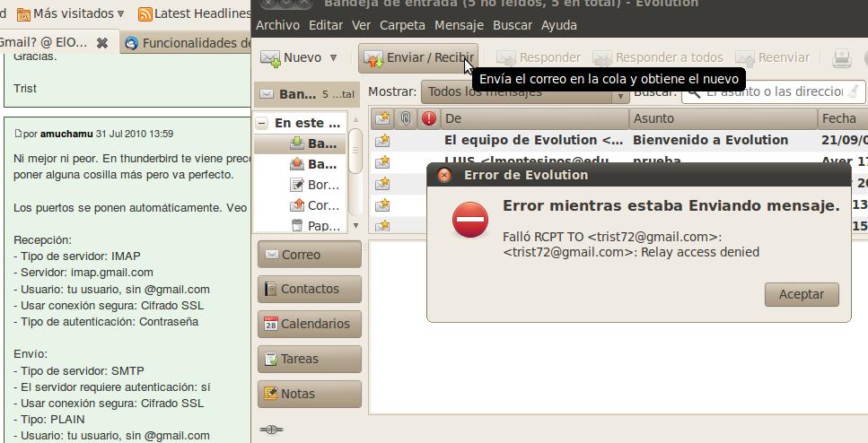Select the inbox folder with green arrow icon
The width and height of the screenshot is (868, 443).
301,143
